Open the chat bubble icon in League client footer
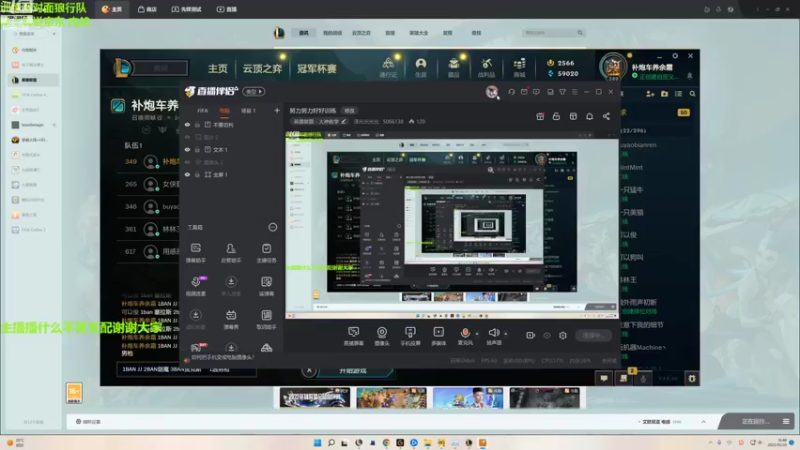Screen dimensions: 800x450 tap(604, 378)
